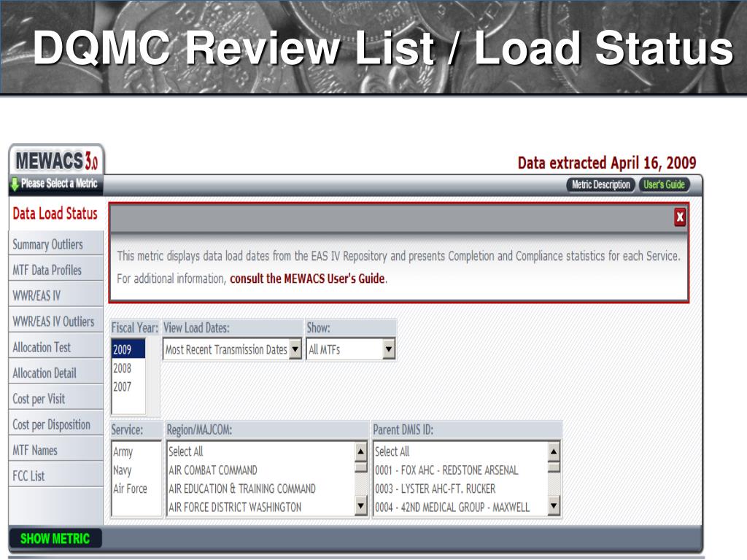Image resolution: width=747 pixels, height=560 pixels.
Task: Select 0001 - FOX AHC - REDSTONE ARSENAL
Action: coord(461,470)
